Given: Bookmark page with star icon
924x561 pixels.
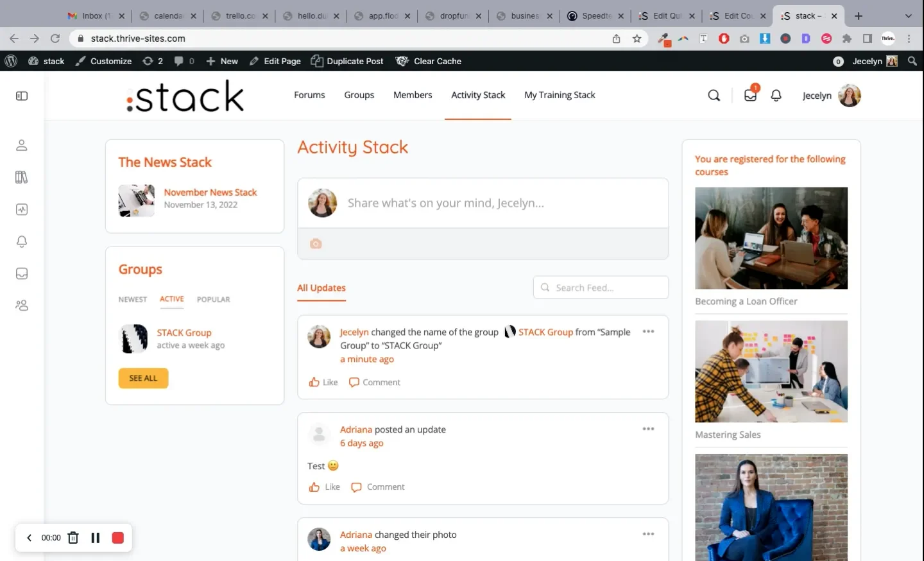Looking at the screenshot, I should (x=637, y=39).
